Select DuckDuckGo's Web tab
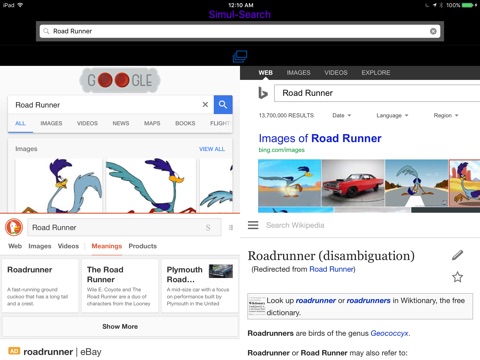This screenshot has height=360, width=480. pos(15,246)
